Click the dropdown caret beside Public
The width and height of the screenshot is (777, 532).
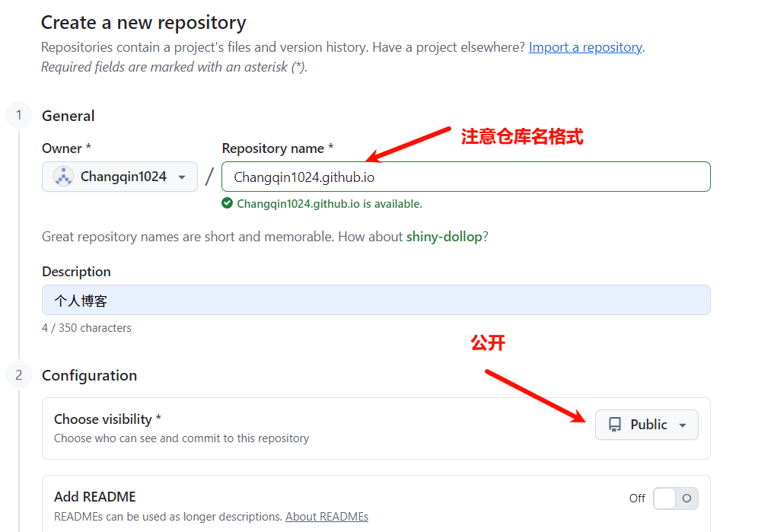click(681, 424)
